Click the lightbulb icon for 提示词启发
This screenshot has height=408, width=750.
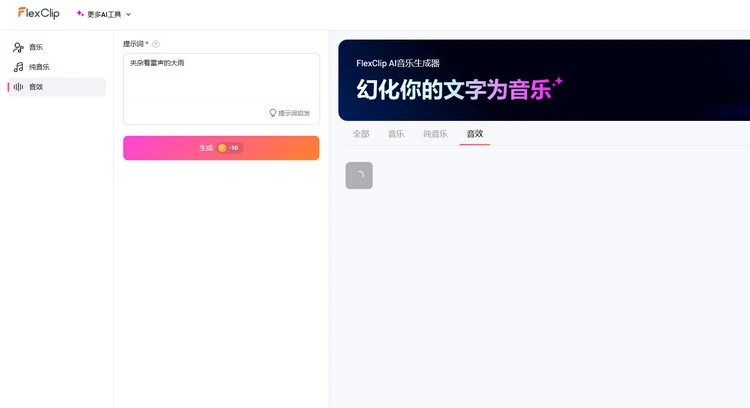click(273, 113)
